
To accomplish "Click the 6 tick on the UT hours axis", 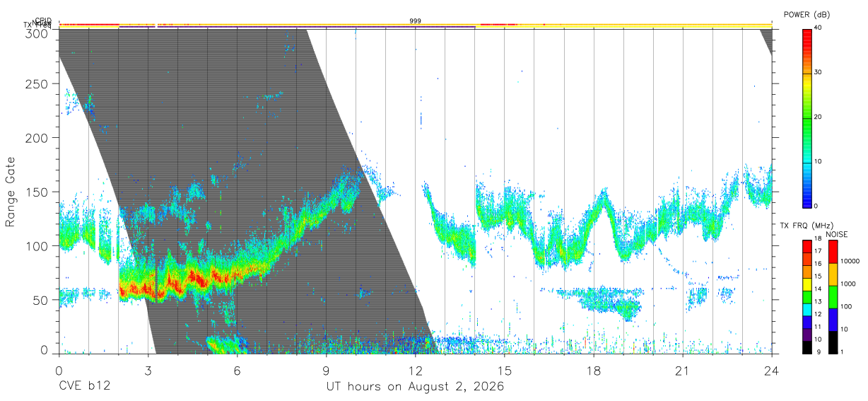I will pos(237,370).
